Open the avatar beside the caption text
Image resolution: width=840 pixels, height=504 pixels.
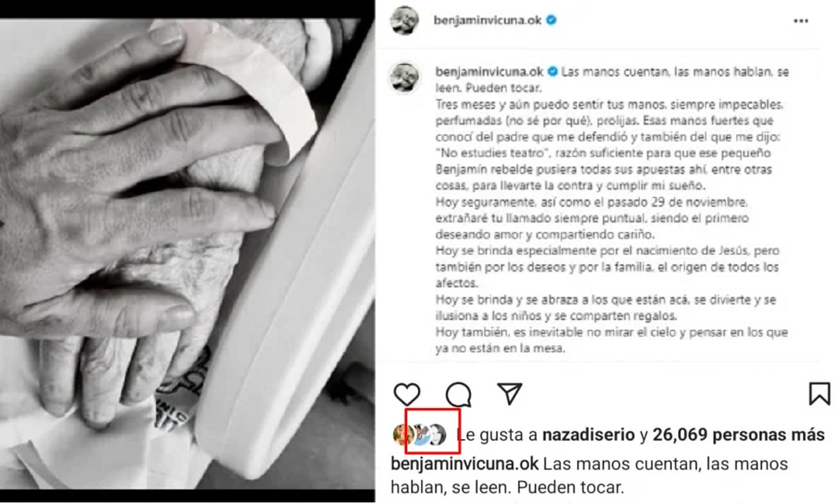click(405, 76)
